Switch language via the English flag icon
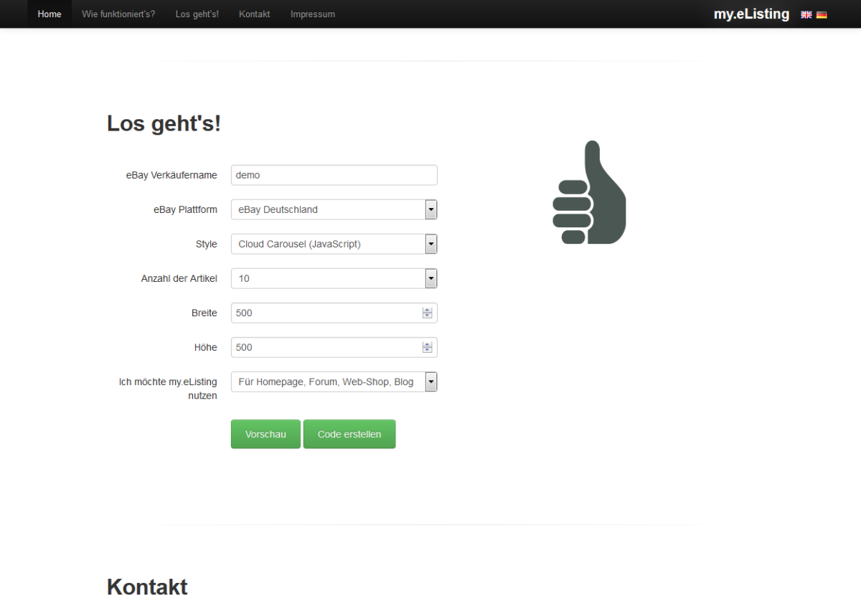The height and width of the screenshot is (616, 861). tap(806, 14)
